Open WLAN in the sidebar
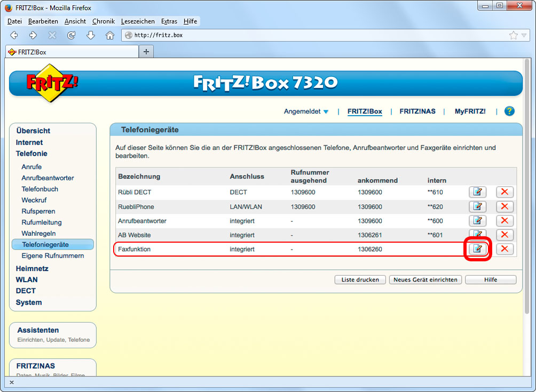This screenshot has width=536, height=392. tap(27, 279)
